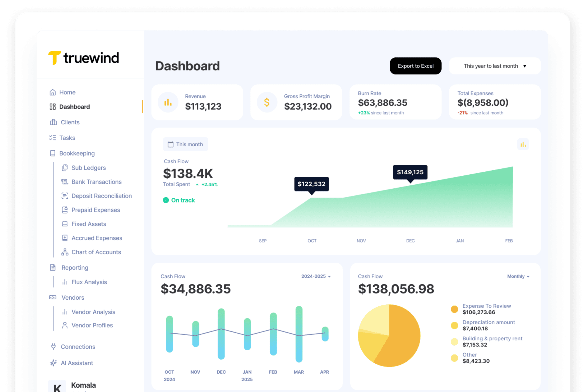588x392 pixels.
Task: Click the Export to Excel button
Action: point(415,66)
